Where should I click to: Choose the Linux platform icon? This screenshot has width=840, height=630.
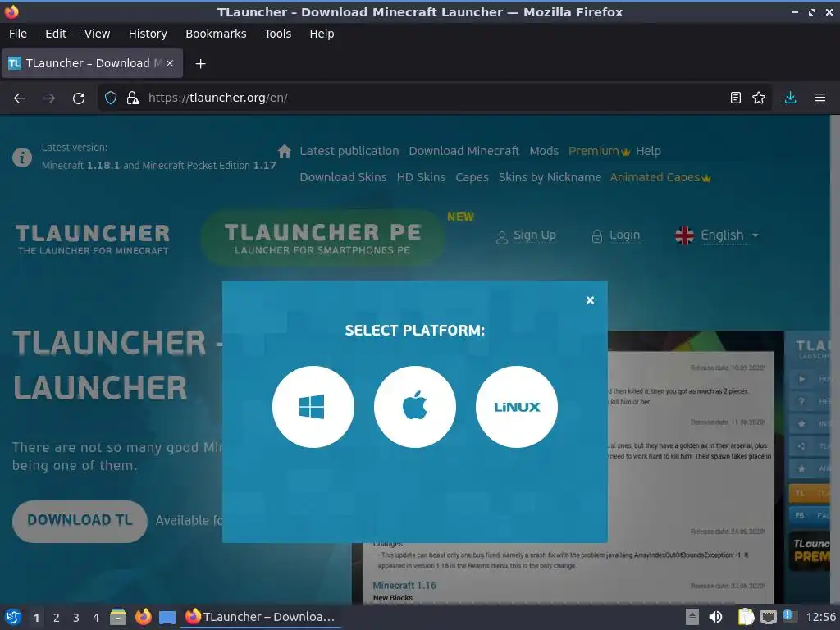pyautogui.click(x=517, y=407)
